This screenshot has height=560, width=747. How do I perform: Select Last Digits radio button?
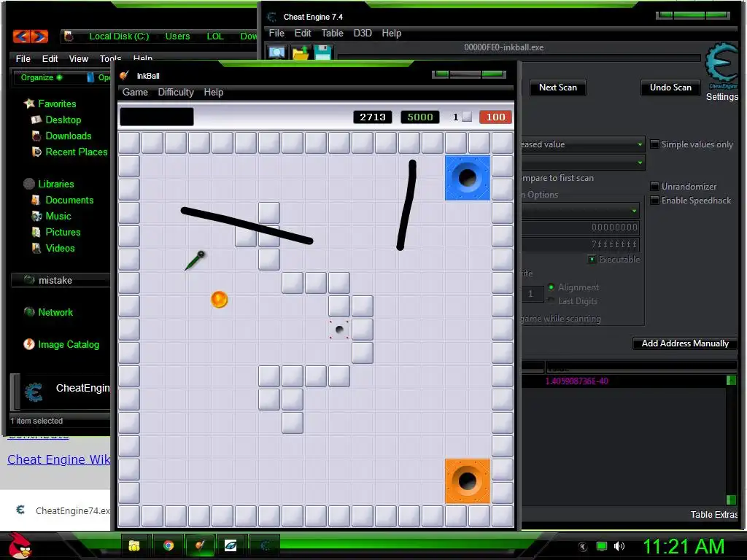(x=551, y=300)
